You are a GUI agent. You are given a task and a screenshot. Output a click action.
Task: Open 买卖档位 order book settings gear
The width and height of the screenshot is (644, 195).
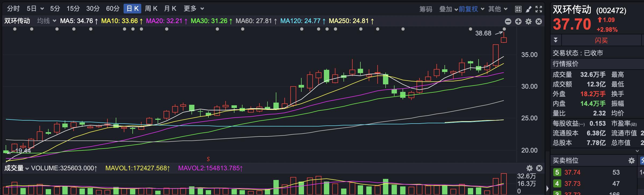pyautogui.click(x=631, y=161)
